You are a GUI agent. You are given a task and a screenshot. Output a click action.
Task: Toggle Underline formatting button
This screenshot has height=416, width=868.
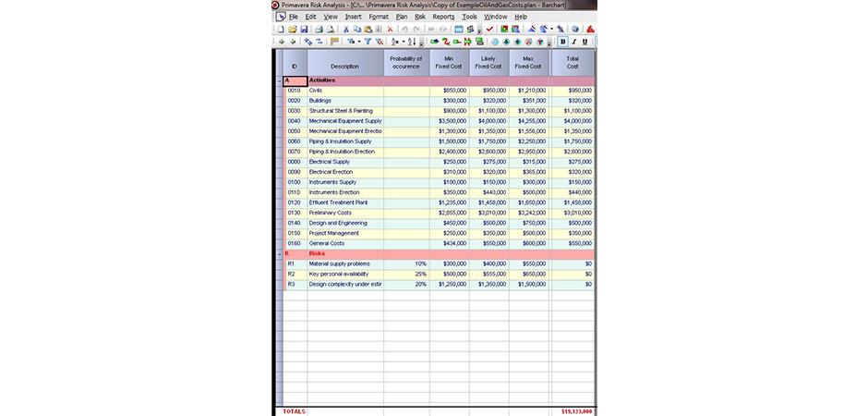click(585, 42)
